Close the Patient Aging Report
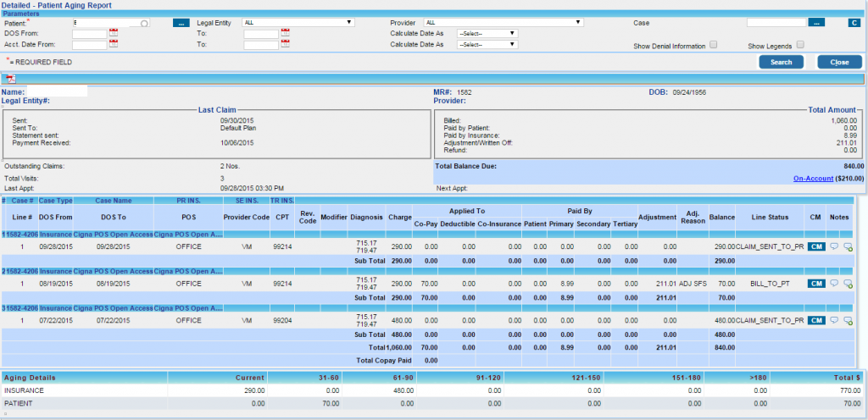The height and width of the screenshot is (420, 868). coord(838,62)
